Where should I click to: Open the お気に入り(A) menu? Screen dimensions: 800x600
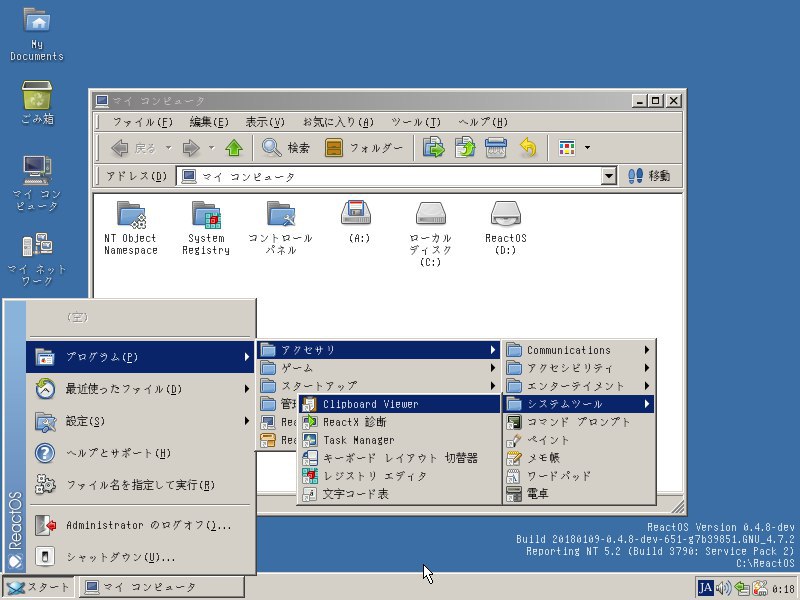pos(338,122)
